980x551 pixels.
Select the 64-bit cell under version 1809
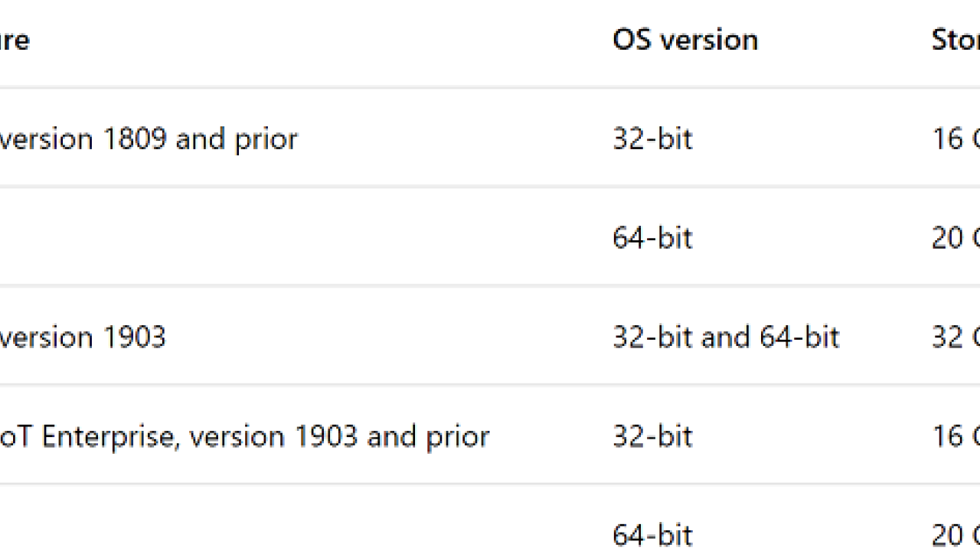(652, 238)
